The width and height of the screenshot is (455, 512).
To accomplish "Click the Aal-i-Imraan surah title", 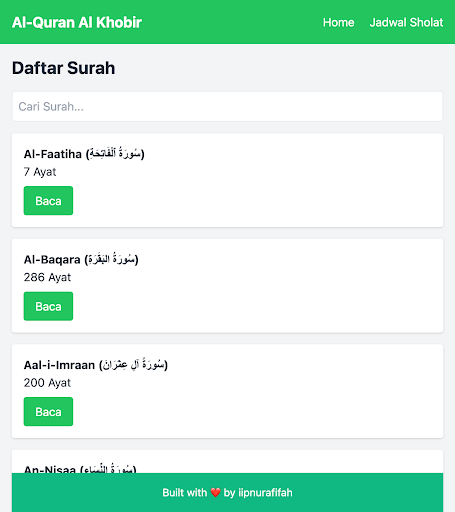I will pos(96,365).
